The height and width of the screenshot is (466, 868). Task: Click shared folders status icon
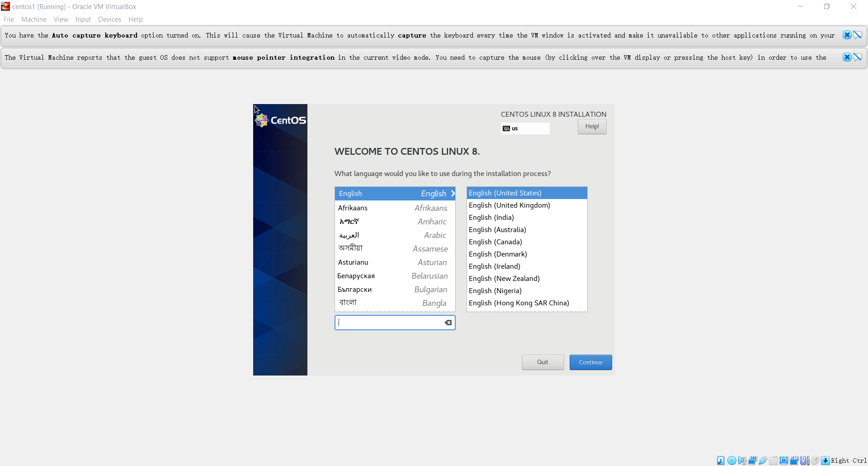coord(774,461)
